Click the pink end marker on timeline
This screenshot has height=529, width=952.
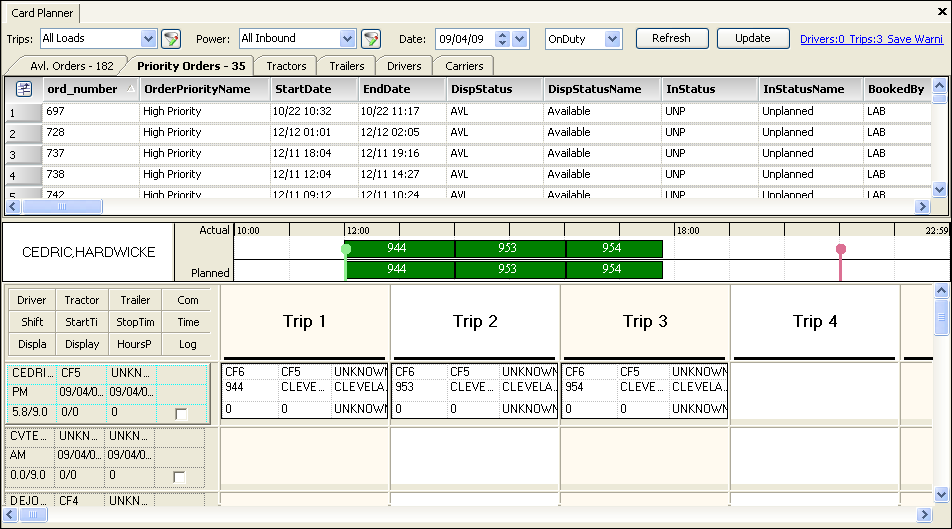tap(841, 249)
